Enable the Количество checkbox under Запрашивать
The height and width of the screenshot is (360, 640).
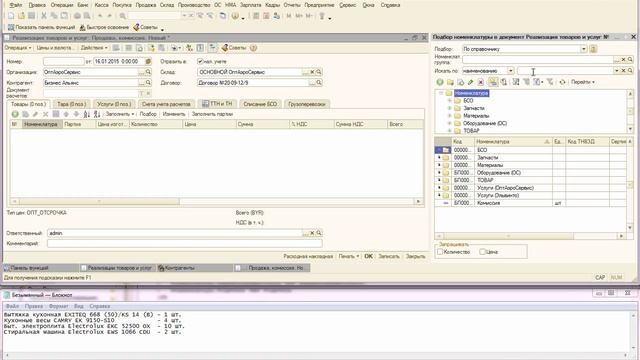coord(440,252)
